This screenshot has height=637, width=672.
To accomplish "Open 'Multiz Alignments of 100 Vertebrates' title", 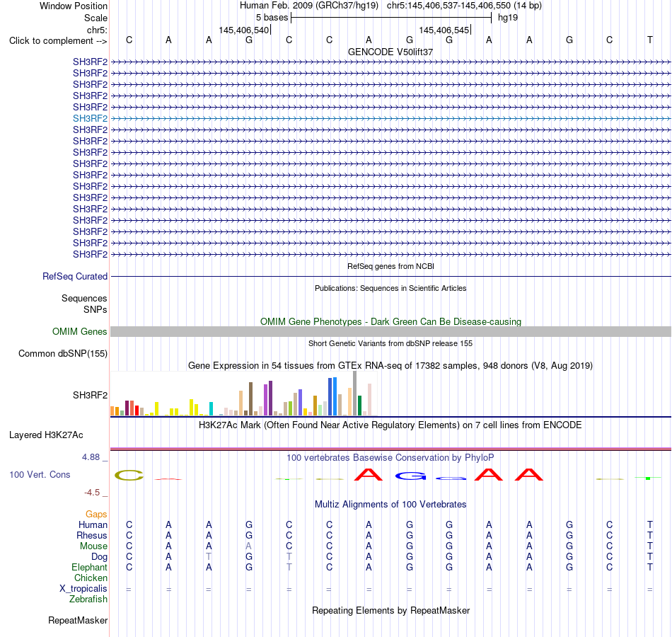I will [390, 505].
